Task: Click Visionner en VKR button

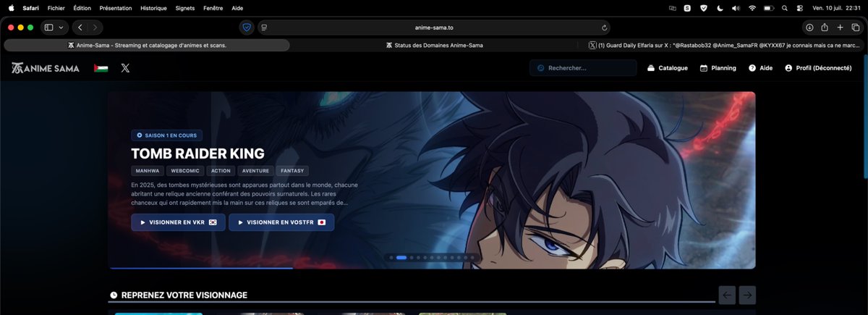Action: coord(178,222)
